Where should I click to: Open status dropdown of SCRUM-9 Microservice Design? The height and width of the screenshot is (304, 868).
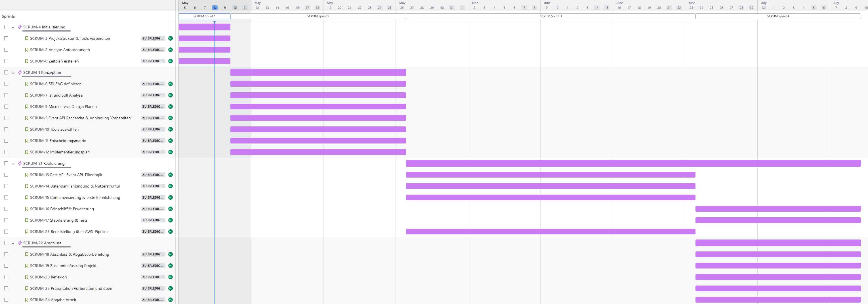pos(153,107)
